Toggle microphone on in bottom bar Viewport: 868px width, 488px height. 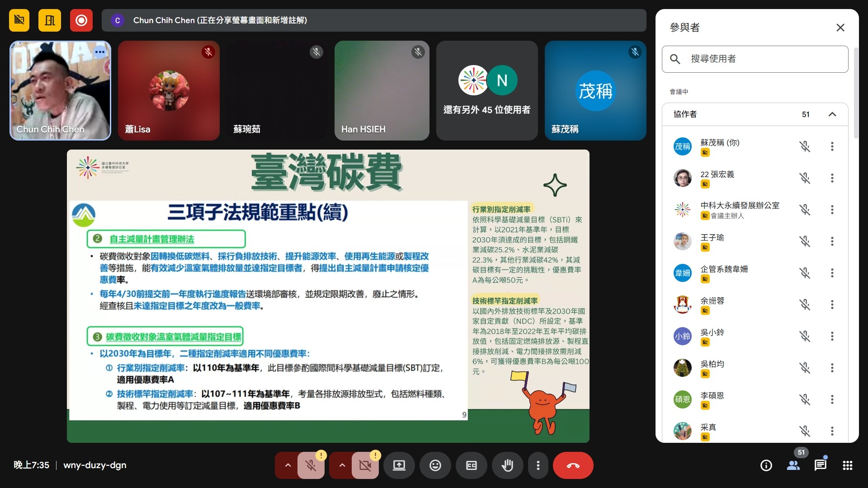point(311,465)
